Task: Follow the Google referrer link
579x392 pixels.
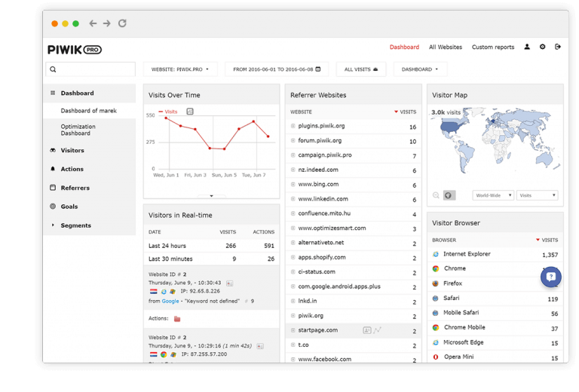Action: tap(170, 301)
